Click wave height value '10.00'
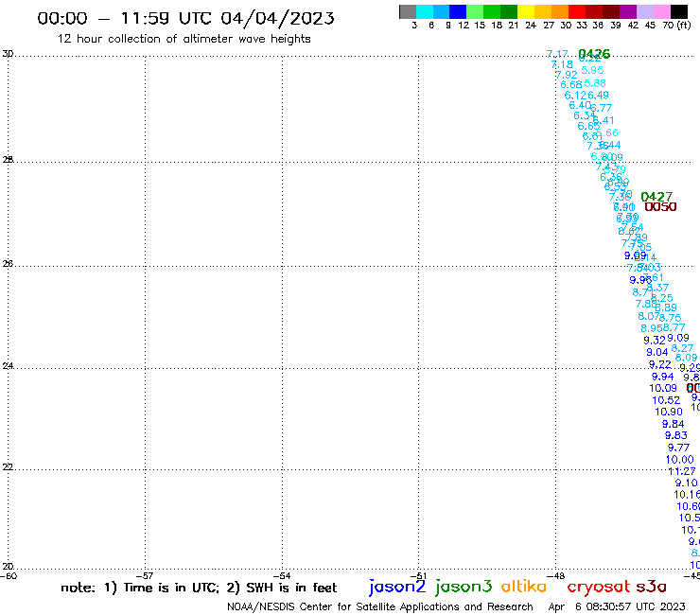700x615 pixels. pos(680,460)
